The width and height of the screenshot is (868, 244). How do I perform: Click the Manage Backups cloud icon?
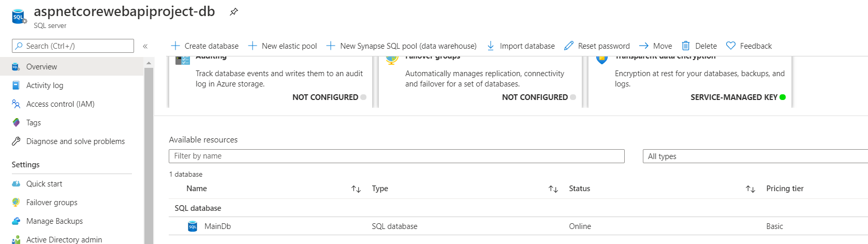point(16,221)
